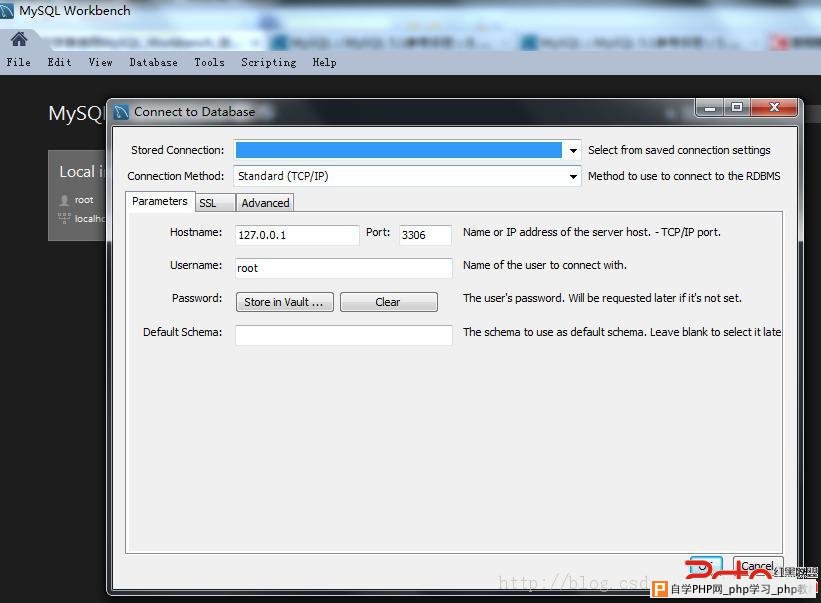Screen dimensions: 821x603
Task: Open the Tools menu
Action: pos(209,62)
